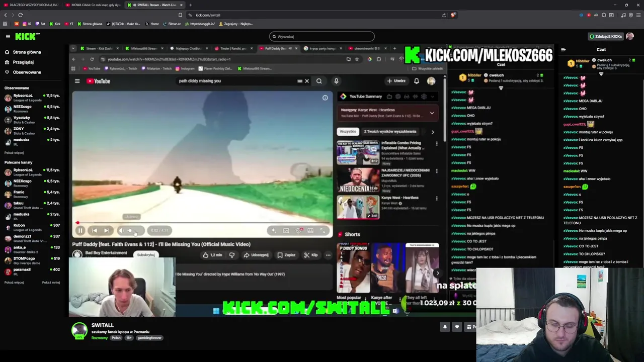Open the Kick sidebar hamburger menu
The image size is (644, 362).
pyautogui.click(x=8, y=36)
